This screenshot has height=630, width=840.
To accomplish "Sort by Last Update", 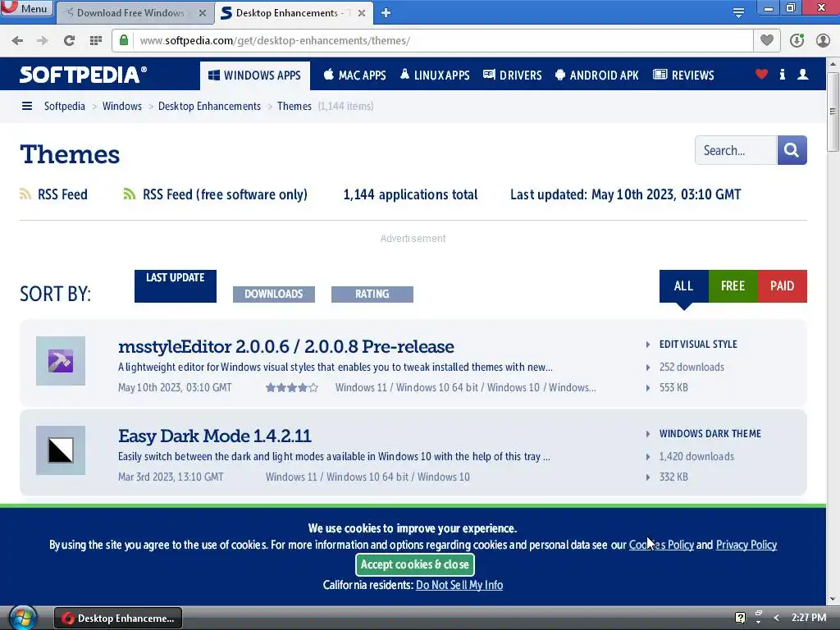I will click(x=176, y=286).
